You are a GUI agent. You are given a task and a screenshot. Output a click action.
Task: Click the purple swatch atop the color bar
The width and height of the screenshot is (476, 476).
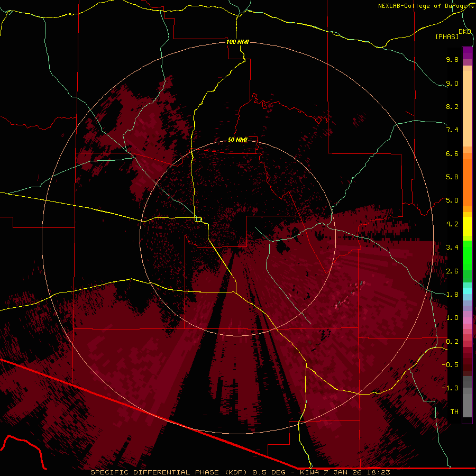467,53
